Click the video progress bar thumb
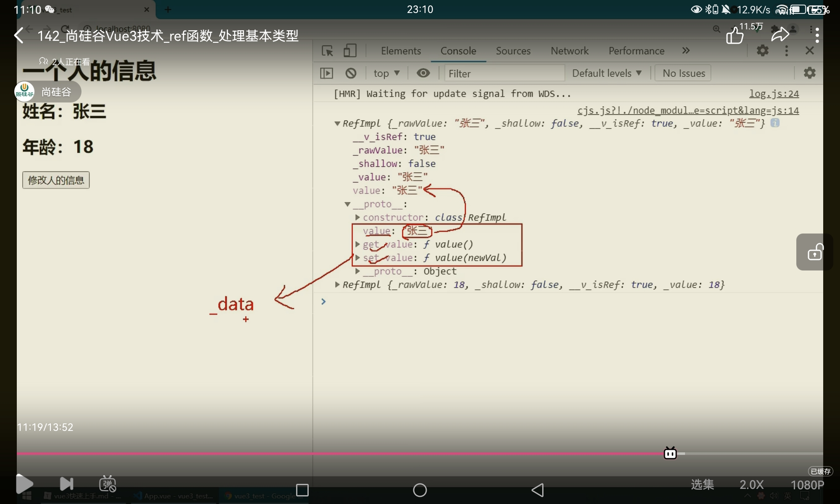 pos(670,454)
